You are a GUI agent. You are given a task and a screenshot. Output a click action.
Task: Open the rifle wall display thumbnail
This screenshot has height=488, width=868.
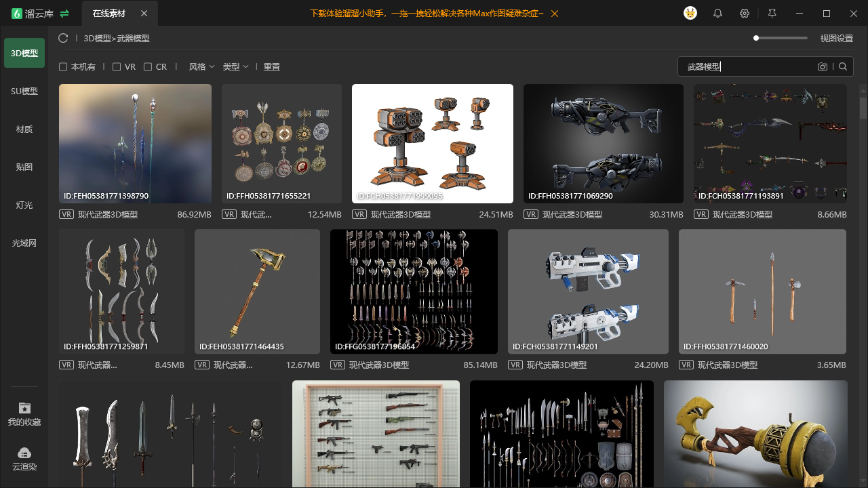pos(376,434)
